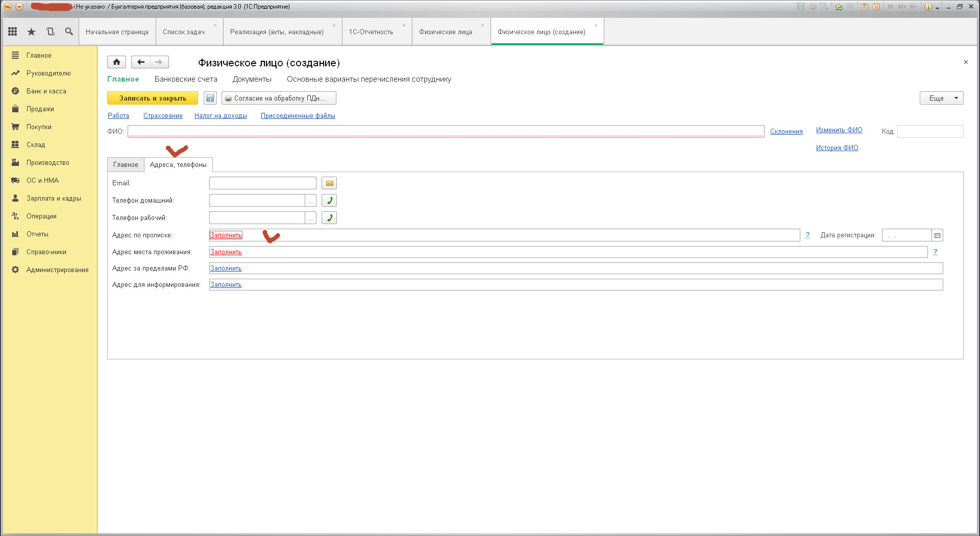The image size is (980, 536).
Task: Call home phone via green handset icon
Action: pos(329,201)
